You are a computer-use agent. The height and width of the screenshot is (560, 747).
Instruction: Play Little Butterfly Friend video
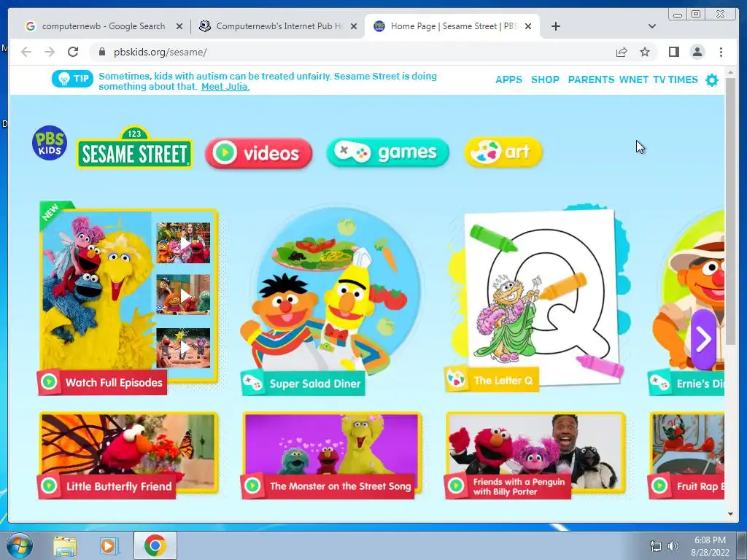click(x=128, y=455)
